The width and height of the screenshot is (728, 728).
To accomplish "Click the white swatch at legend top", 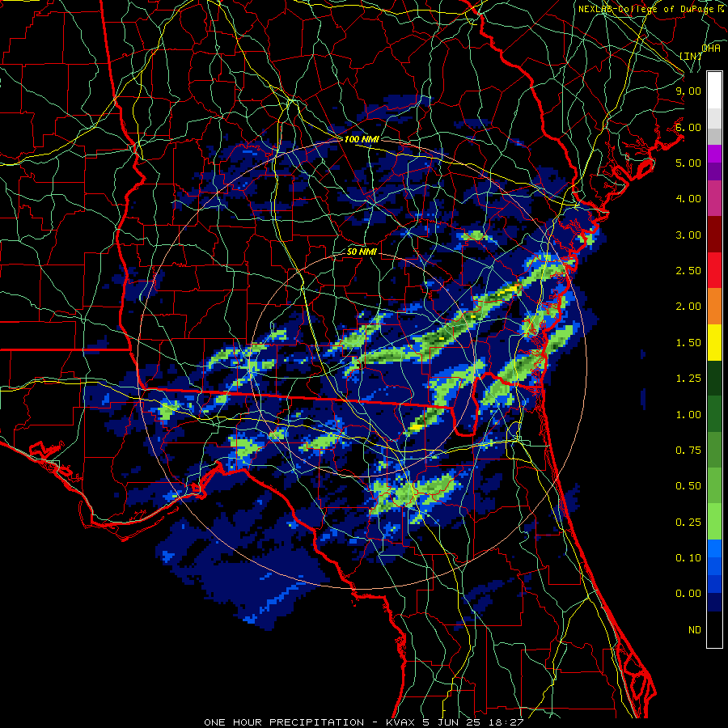I will pos(714,90).
